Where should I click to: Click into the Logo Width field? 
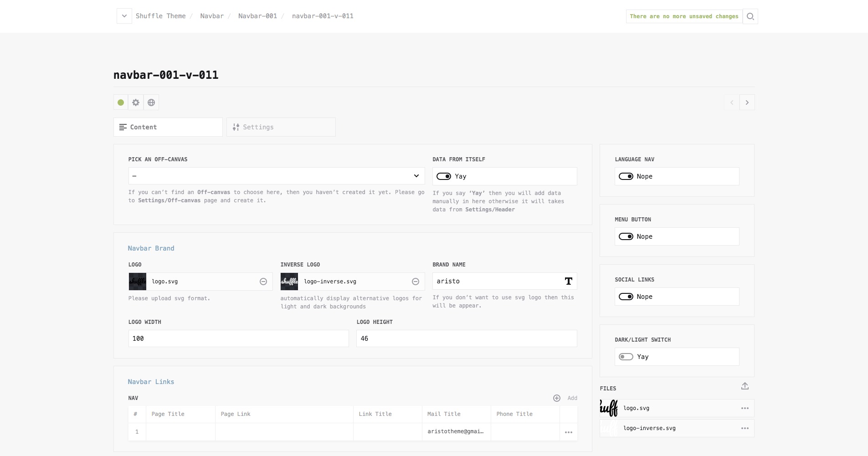pos(238,338)
